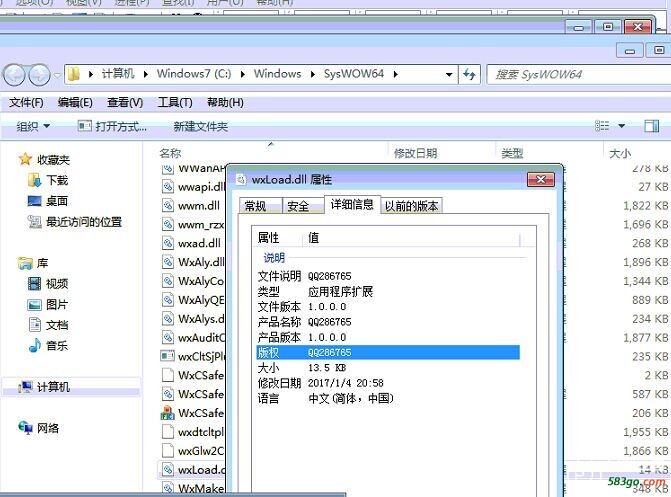Image resolution: width=671 pixels, height=497 pixels.
Task: Sort by the 名称 column header
Action: coord(170,153)
